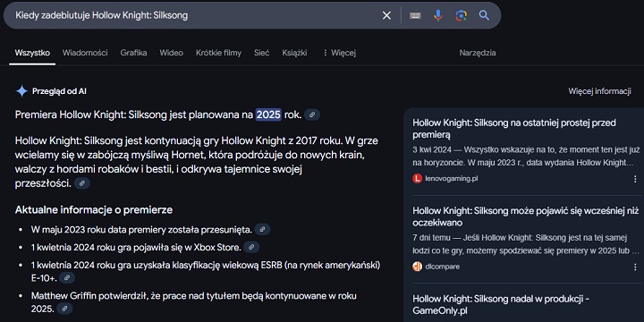Image resolution: width=644 pixels, height=322 pixels.
Task: Expand the Więcej dropdown menu
Action: pyautogui.click(x=339, y=53)
